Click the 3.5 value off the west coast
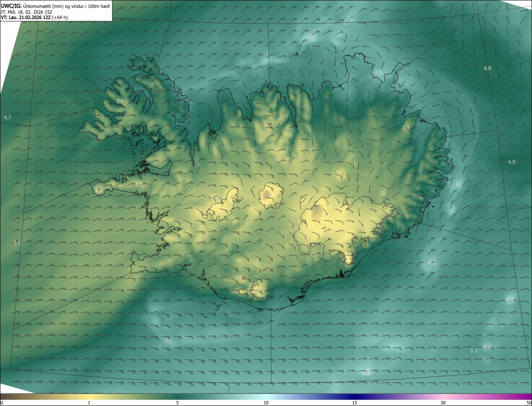 pos(17,242)
